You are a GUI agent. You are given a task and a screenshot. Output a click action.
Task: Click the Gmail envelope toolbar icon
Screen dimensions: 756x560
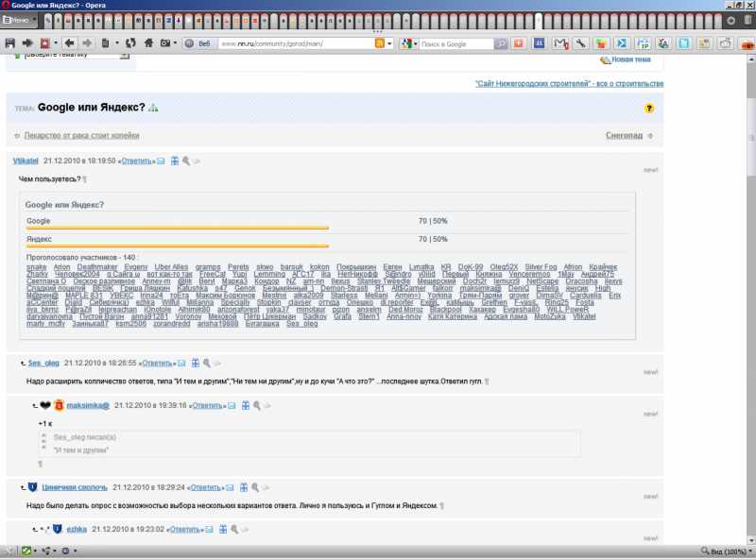[x=560, y=43]
